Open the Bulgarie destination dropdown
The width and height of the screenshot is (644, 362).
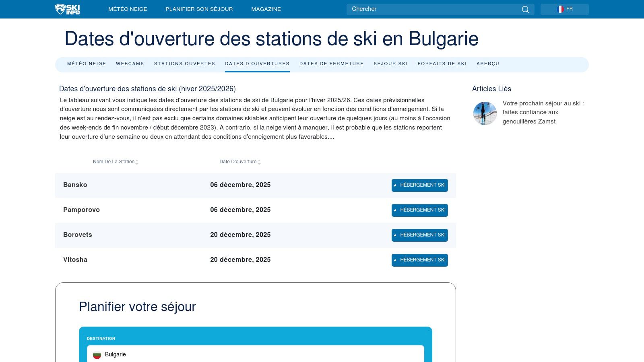pyautogui.click(x=254, y=354)
